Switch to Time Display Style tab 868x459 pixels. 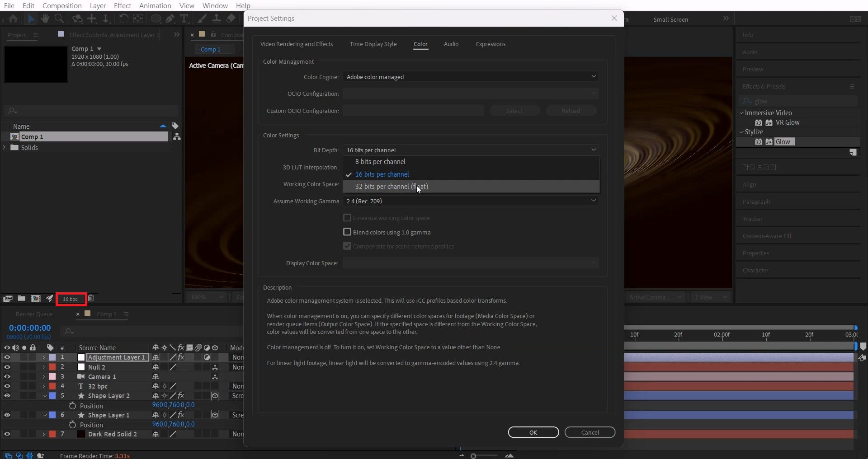373,44
